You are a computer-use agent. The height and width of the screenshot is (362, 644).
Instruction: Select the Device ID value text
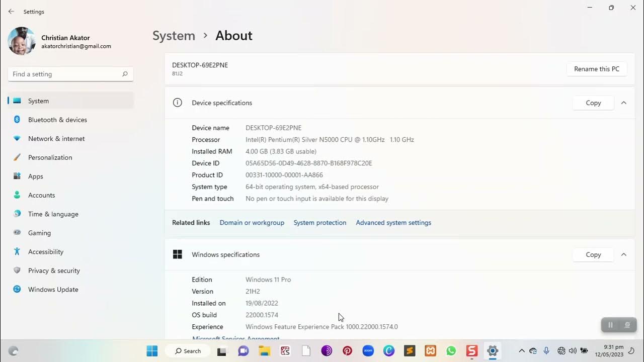pos(309,163)
